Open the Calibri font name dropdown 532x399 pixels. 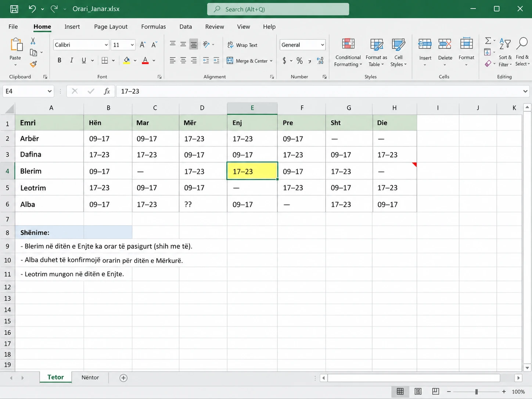106,45
